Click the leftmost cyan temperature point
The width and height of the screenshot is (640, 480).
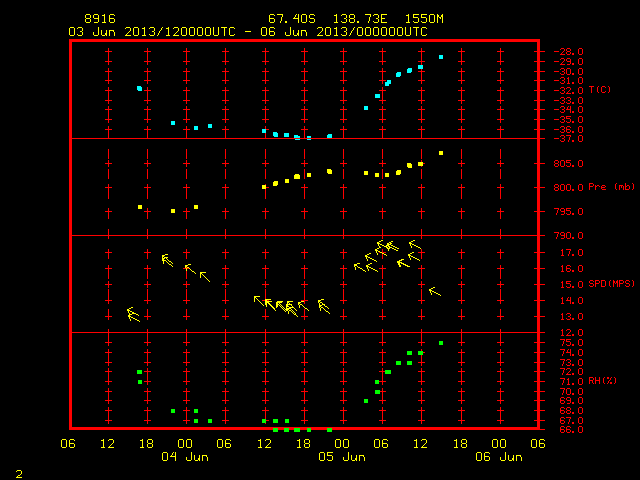pyautogui.click(x=140, y=88)
